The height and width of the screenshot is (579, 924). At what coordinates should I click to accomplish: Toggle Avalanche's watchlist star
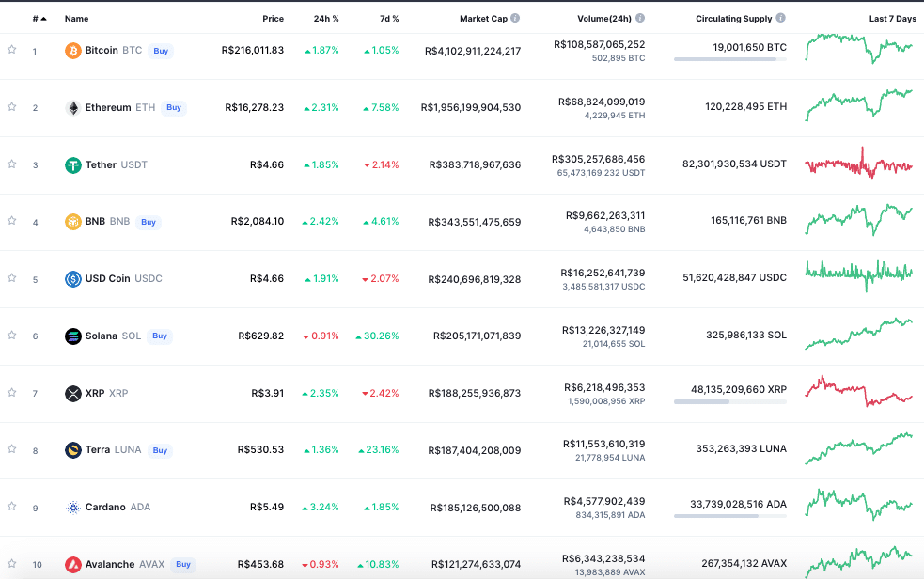point(12,563)
